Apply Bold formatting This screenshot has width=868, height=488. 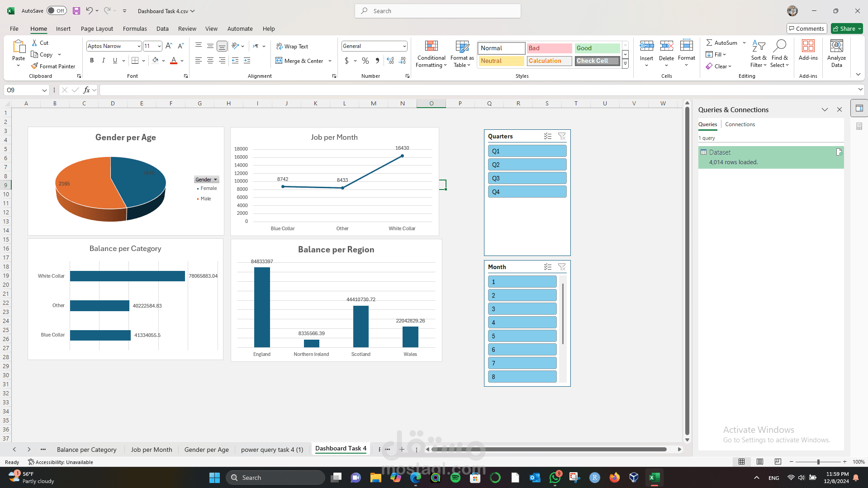92,60
